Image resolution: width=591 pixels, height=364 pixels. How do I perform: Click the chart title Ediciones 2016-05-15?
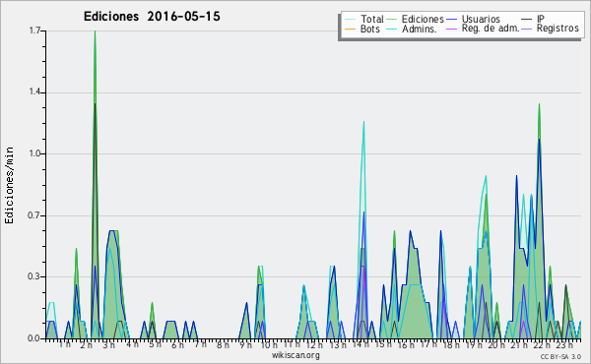click(x=152, y=17)
